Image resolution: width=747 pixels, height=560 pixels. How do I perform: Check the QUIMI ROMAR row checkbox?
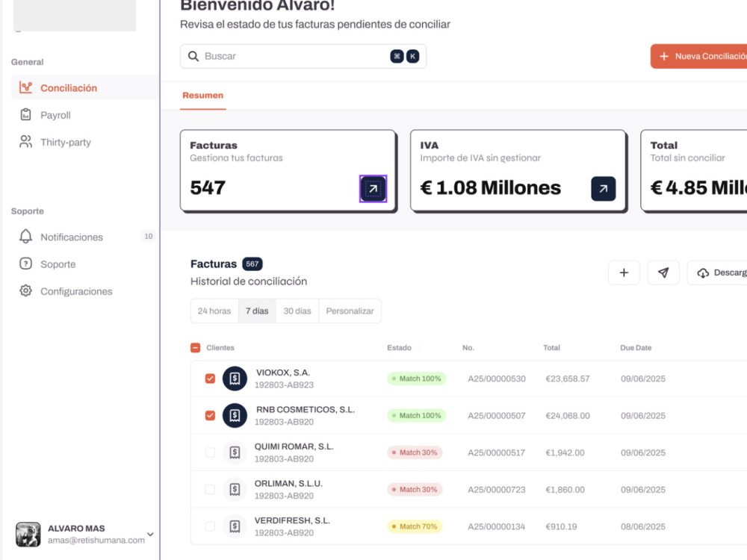[210, 452]
